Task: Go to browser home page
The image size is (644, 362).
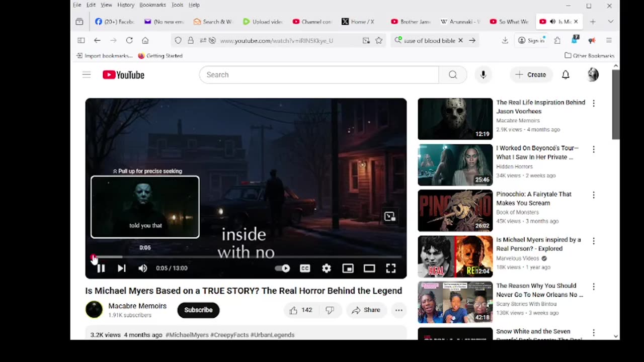Action: (x=145, y=41)
